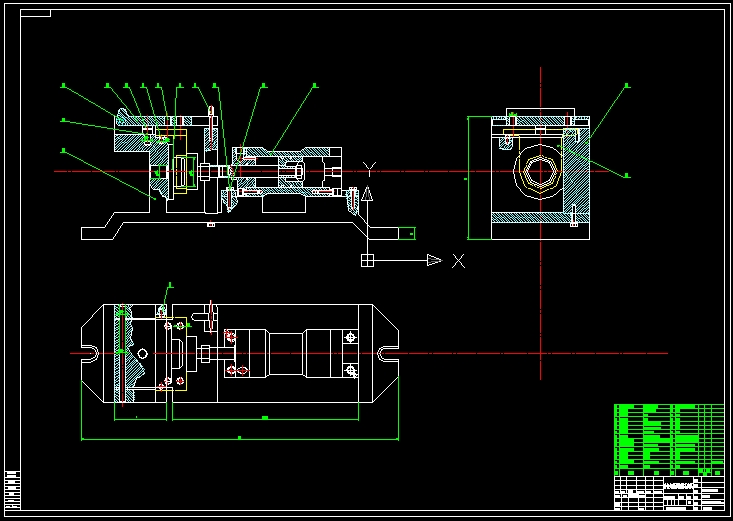
Task: Click the cylinder body in the top view
Action: click(287, 354)
